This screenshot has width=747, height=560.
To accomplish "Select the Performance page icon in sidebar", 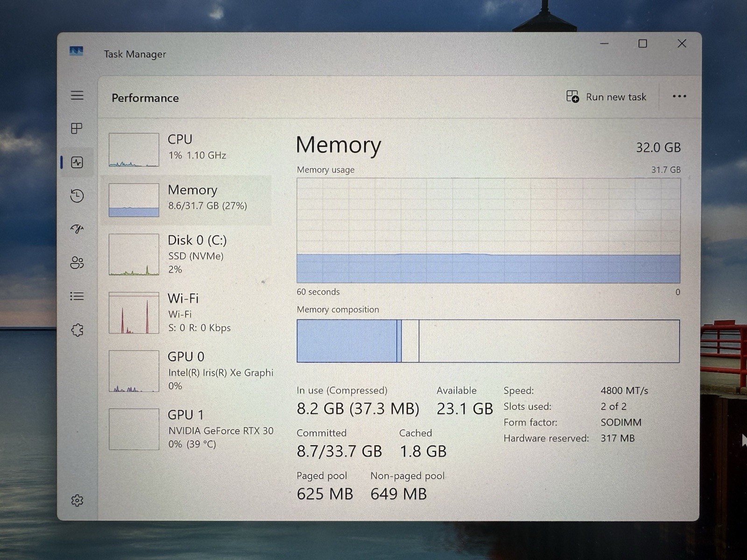I will pyautogui.click(x=77, y=162).
